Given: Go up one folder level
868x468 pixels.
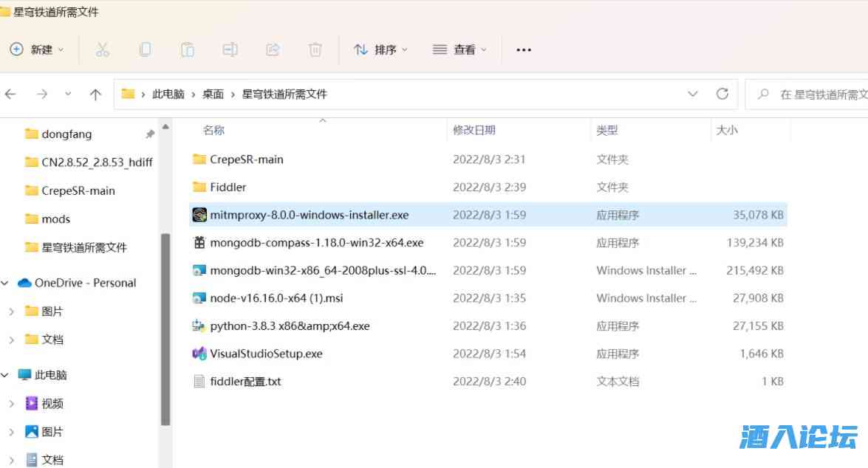Looking at the screenshot, I should pyautogui.click(x=95, y=94).
